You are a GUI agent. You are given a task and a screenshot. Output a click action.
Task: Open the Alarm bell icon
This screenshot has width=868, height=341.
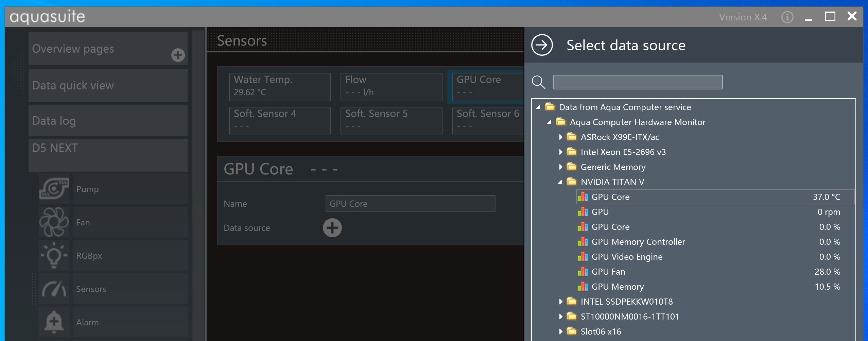point(54,322)
